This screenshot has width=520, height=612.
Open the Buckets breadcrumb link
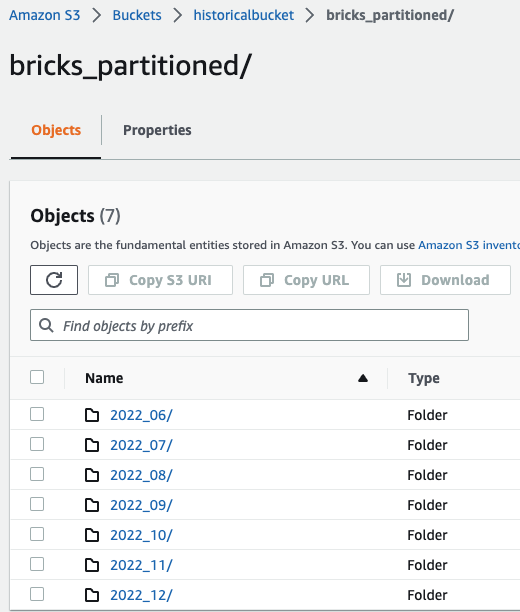137,15
